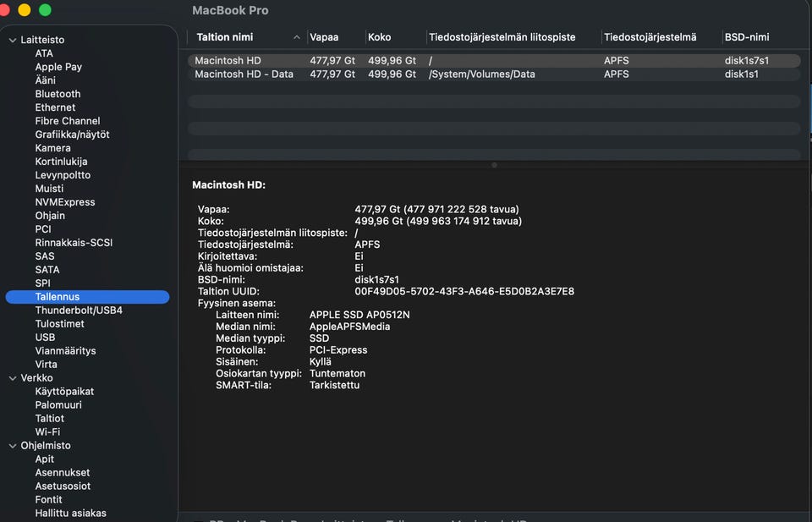Viewport: 812px width, 522px height.
Task: Select Apit under Ohjelmisto
Action: coord(45,459)
